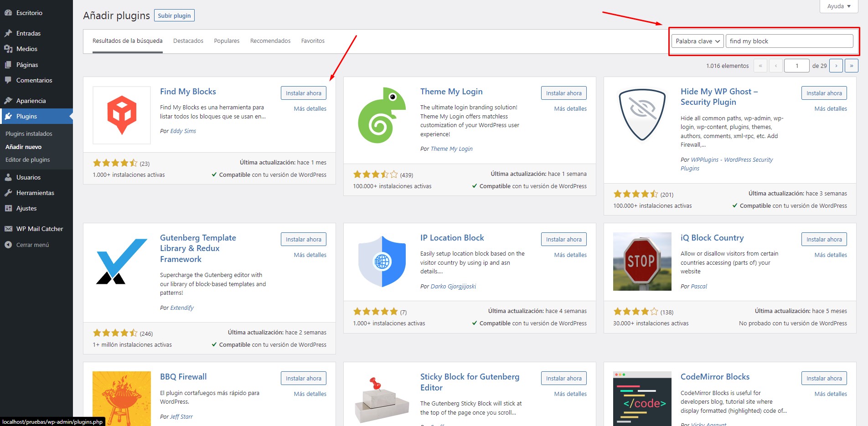The width and height of the screenshot is (868, 426).
Task: Open the Find My Blocks title link
Action: [188, 92]
